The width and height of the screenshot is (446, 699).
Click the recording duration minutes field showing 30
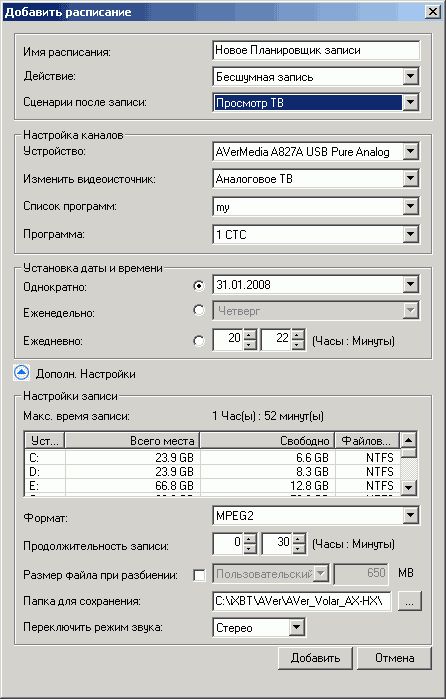click(277, 543)
